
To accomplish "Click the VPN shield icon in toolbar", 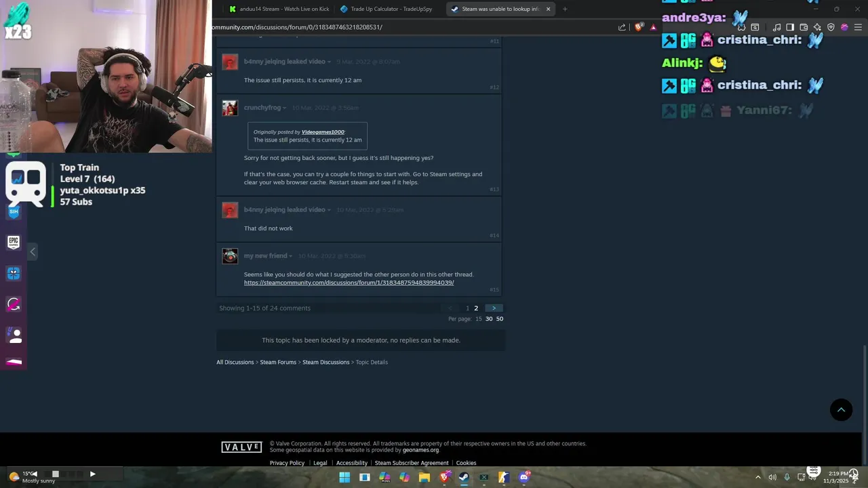I will (x=831, y=27).
